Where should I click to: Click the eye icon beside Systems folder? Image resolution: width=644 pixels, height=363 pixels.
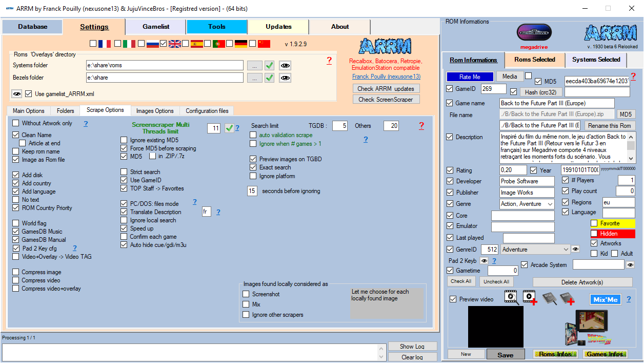[x=285, y=65]
